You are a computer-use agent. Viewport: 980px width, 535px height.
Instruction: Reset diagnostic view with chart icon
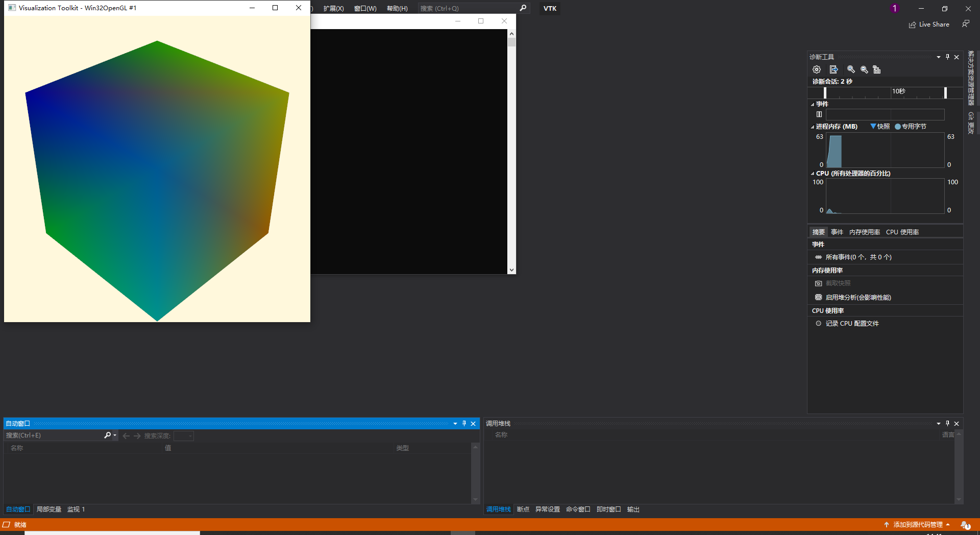pos(877,69)
